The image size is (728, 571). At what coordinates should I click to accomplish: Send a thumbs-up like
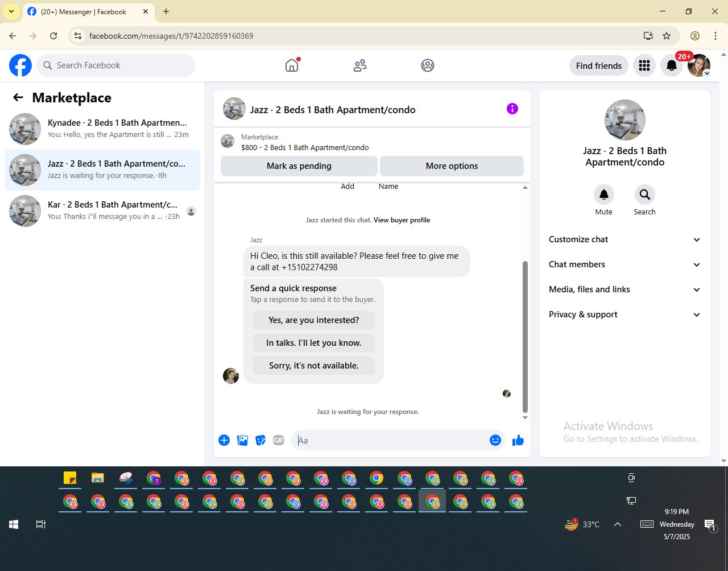[518, 440]
